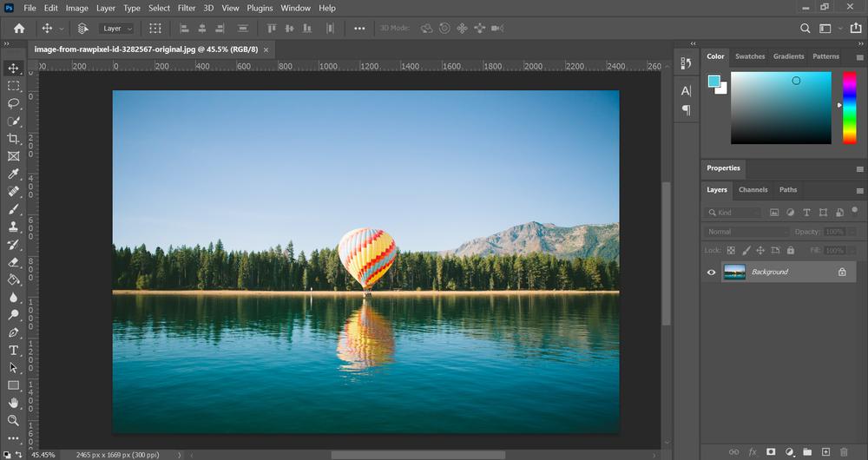Screen dimensions: 868x460
Task: Select the Zoom tool
Action: click(x=13, y=420)
